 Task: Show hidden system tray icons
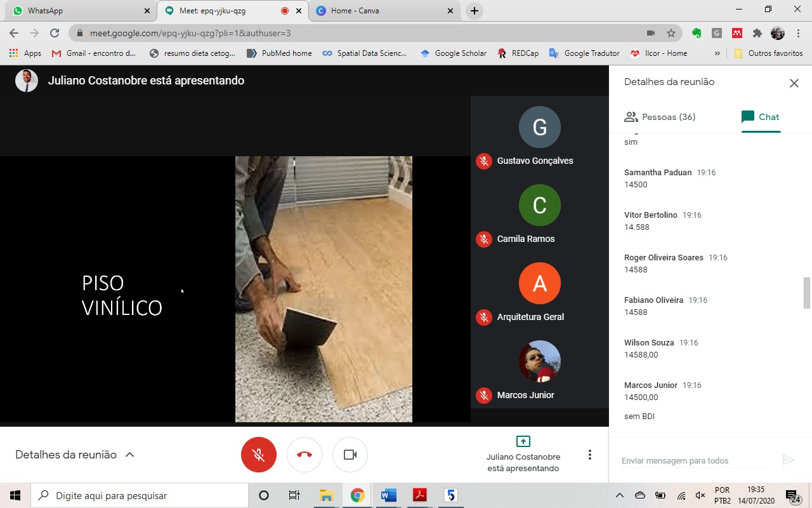tap(620, 495)
